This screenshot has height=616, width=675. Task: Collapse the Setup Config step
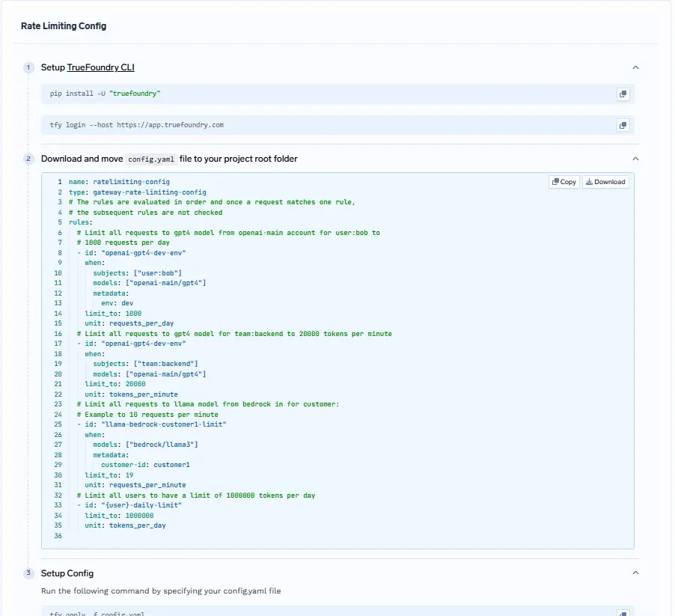(x=635, y=573)
